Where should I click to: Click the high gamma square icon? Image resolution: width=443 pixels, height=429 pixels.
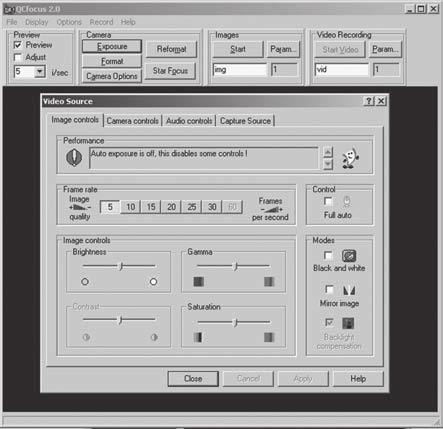point(269,282)
